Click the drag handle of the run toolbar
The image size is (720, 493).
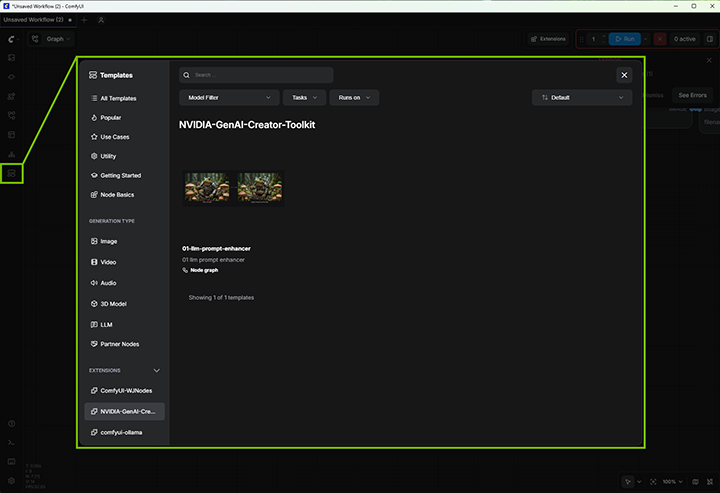point(582,39)
